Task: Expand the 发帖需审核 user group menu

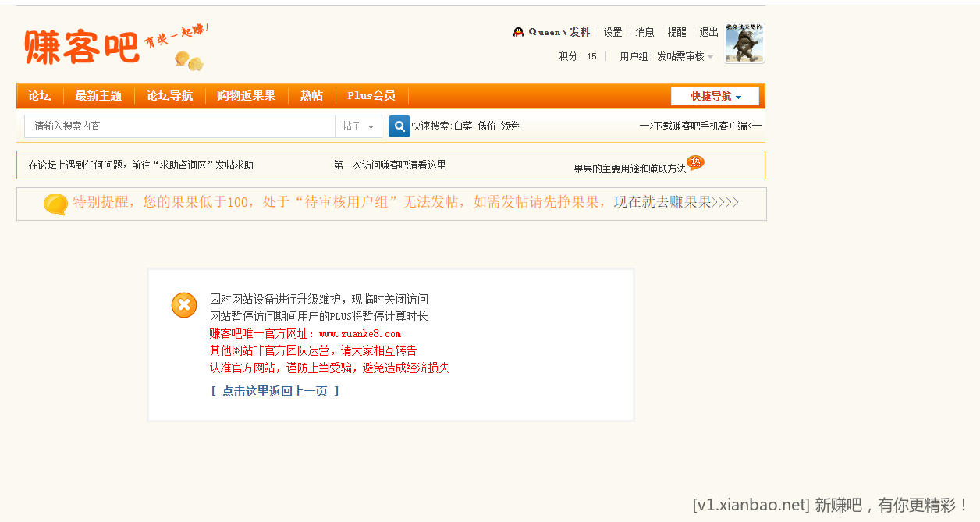Action: click(x=684, y=56)
